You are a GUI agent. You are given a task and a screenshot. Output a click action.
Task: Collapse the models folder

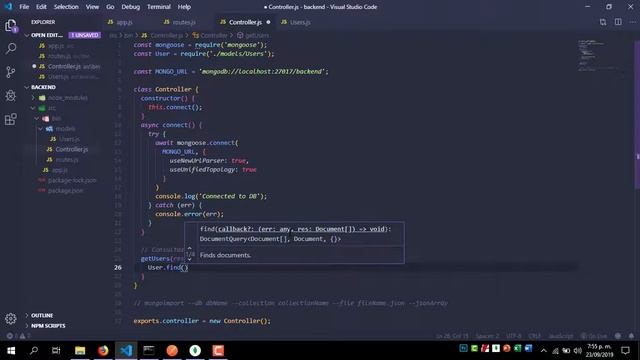coord(40,129)
